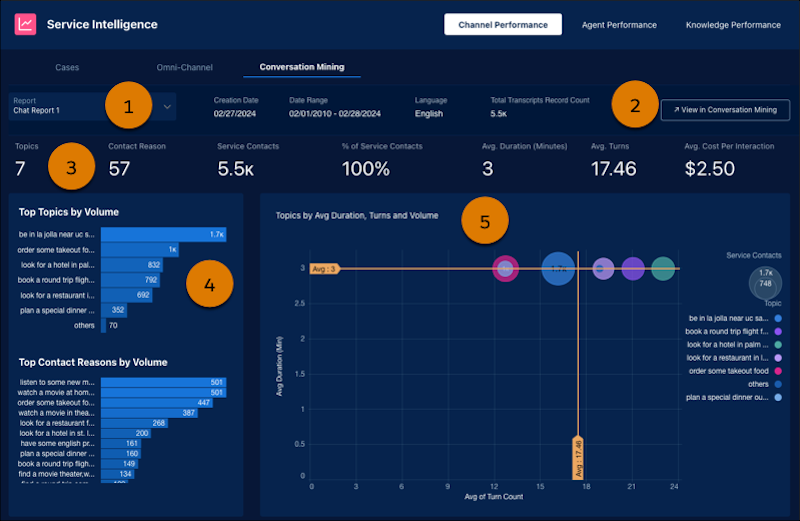
Task: Click the others 70 topic bar
Action: click(x=104, y=325)
